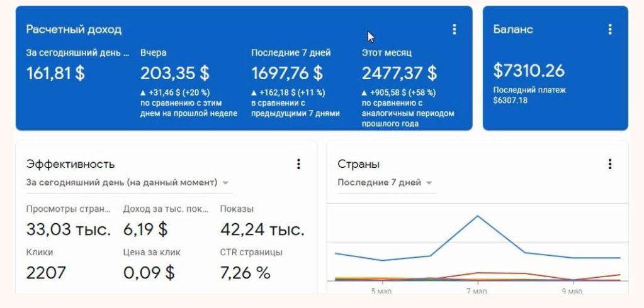This screenshot has width=644, height=308.
Task: Click the '5 мар' date label on chart
Action: [x=381, y=292]
